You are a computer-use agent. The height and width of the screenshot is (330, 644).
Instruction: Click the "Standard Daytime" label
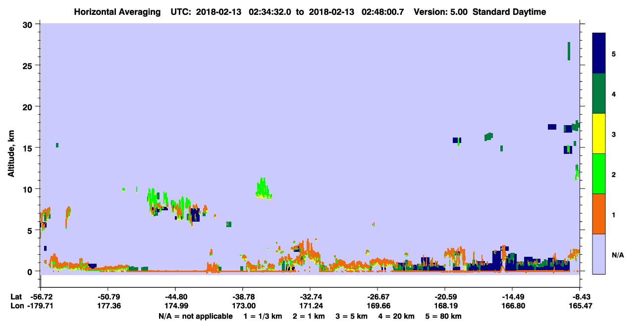pos(509,12)
